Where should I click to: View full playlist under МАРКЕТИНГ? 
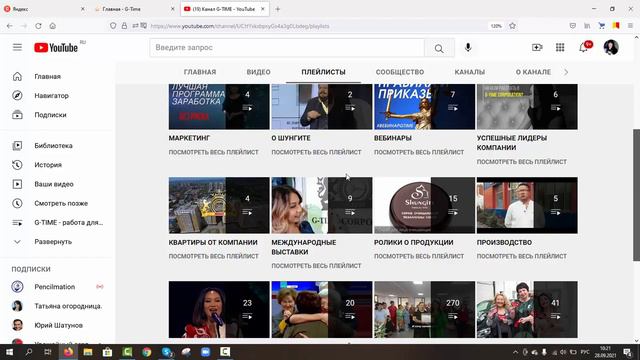pos(213,152)
